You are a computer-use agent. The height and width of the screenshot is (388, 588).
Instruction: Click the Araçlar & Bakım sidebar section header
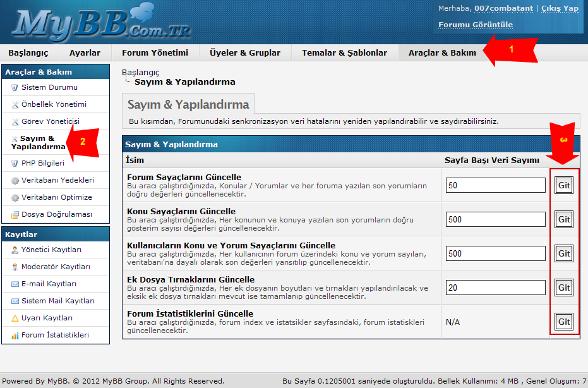pos(56,72)
